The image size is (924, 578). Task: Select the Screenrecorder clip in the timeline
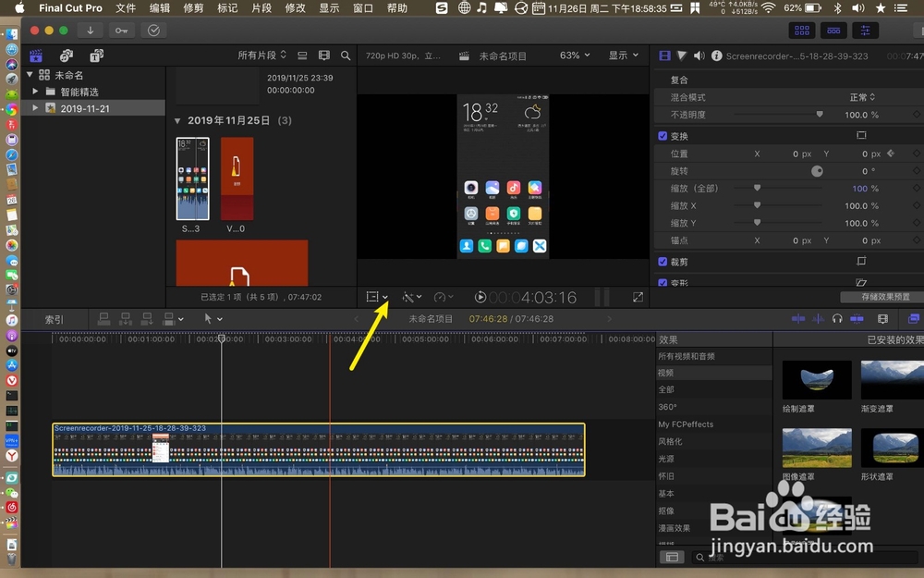(319, 449)
